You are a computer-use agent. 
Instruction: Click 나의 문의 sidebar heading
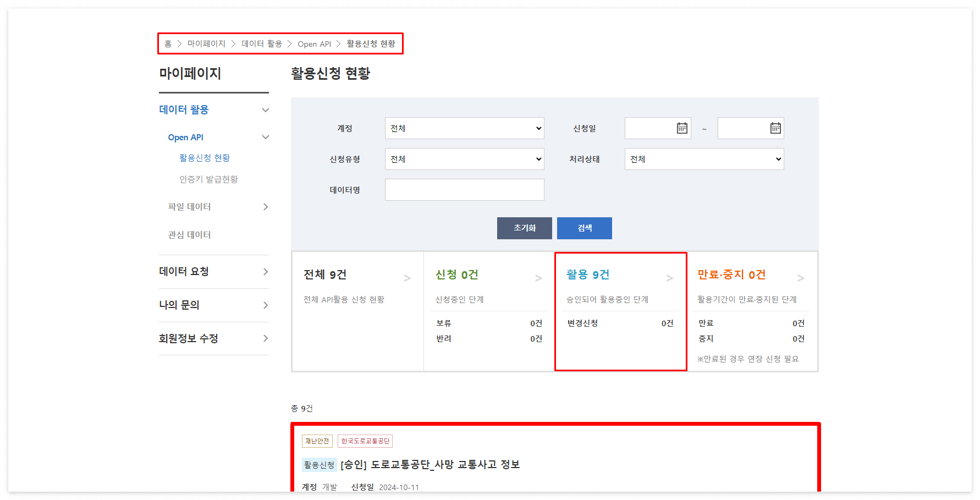[179, 305]
